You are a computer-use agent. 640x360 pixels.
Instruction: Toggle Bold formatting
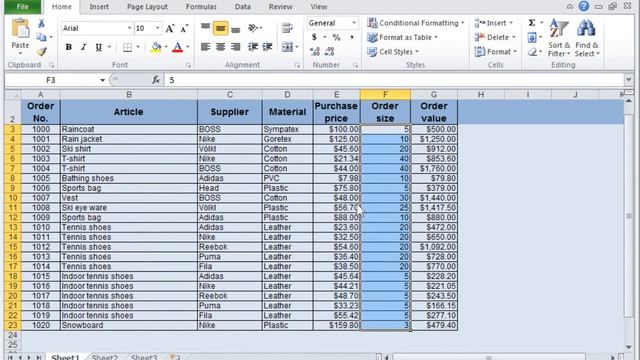coord(69,47)
